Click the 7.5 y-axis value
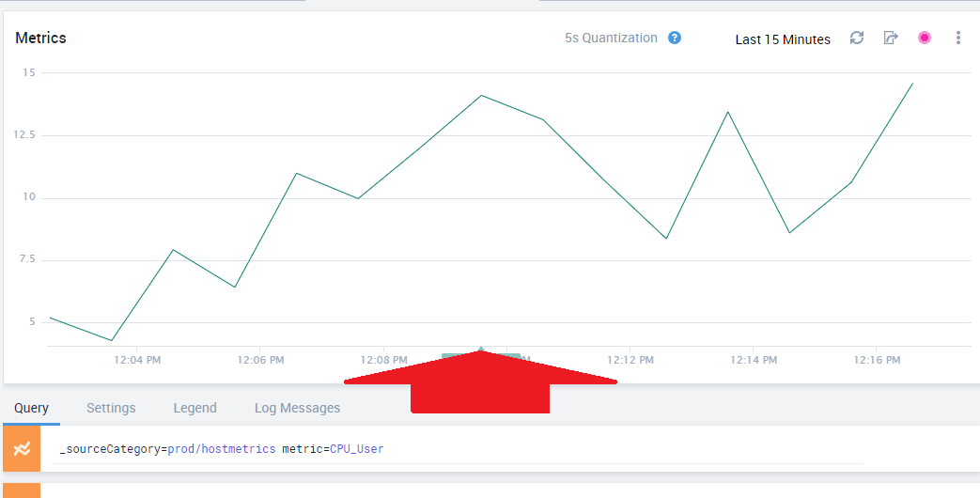The height and width of the screenshot is (498, 980). [x=27, y=259]
